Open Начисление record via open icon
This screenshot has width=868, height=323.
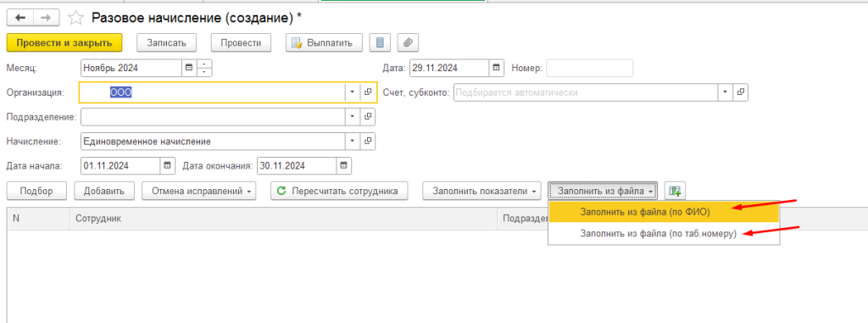[368, 142]
